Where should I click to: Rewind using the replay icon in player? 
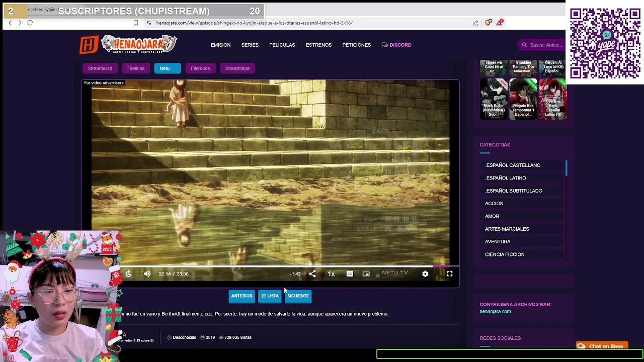click(128, 274)
